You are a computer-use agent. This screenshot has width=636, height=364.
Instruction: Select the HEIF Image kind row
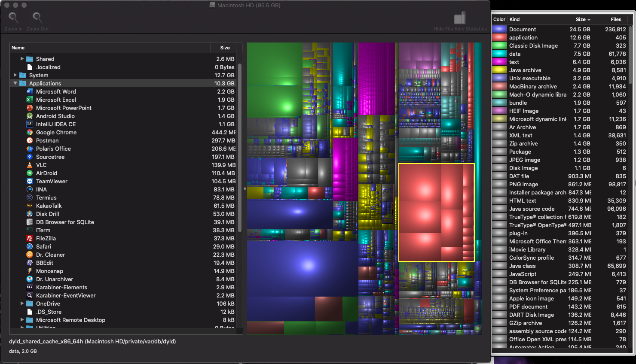560,111
